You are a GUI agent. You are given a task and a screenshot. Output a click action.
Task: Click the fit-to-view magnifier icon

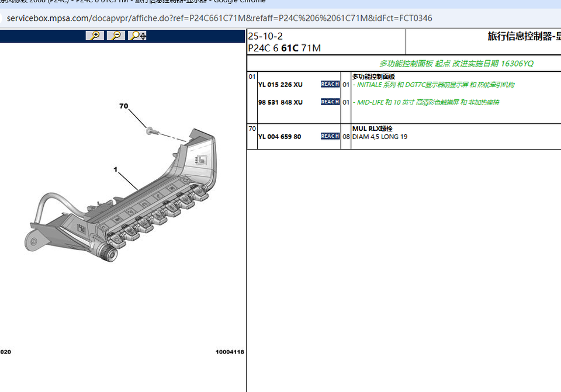pyautogui.click(x=138, y=36)
